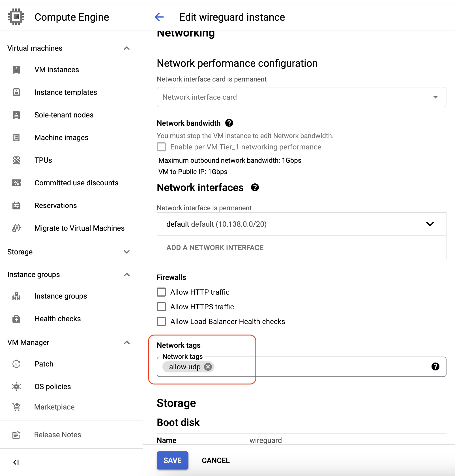Screen dimensions: 455x476
Task: Click the wireguard boot disk name
Action: pyautogui.click(x=266, y=440)
